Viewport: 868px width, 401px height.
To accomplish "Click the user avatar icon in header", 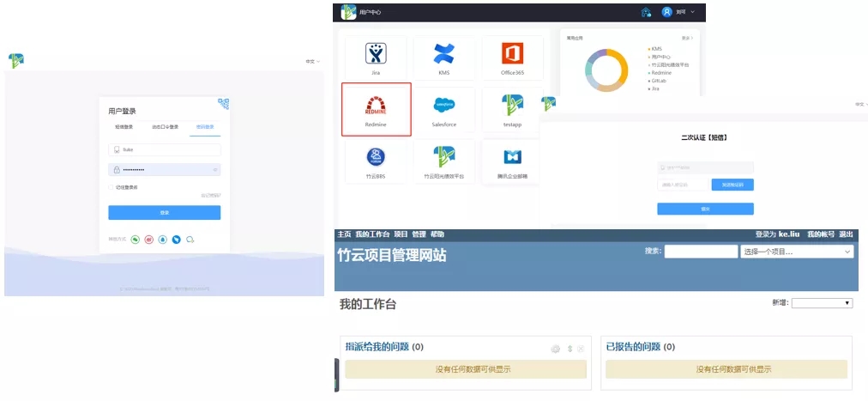I will [x=666, y=12].
